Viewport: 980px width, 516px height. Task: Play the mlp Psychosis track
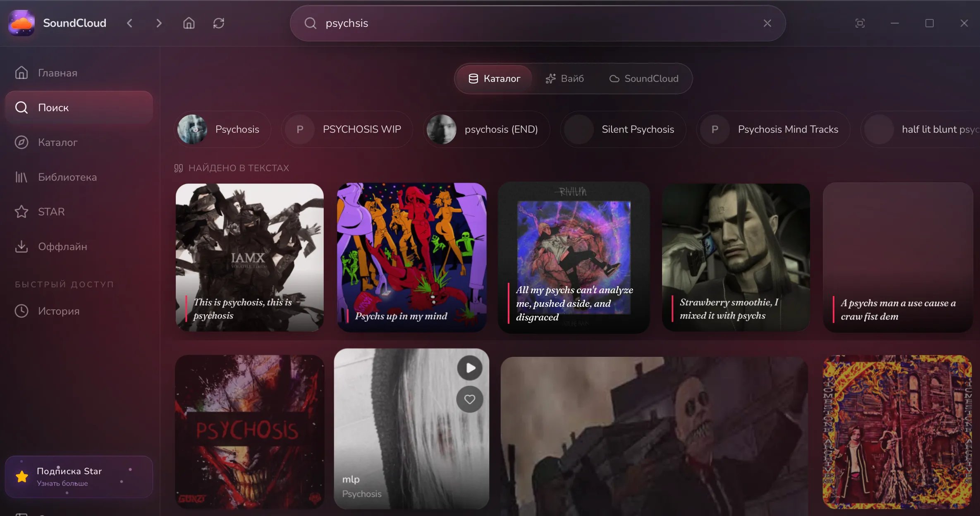coord(470,368)
